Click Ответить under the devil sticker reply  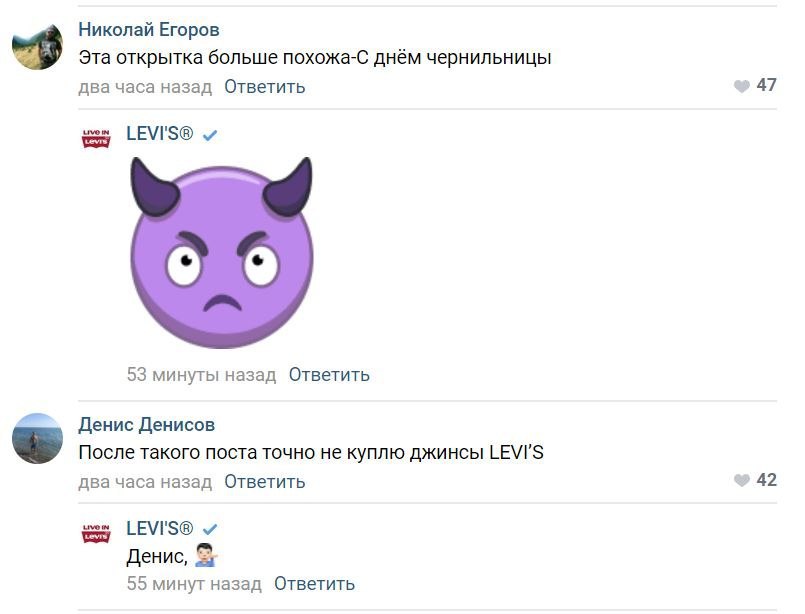point(329,375)
